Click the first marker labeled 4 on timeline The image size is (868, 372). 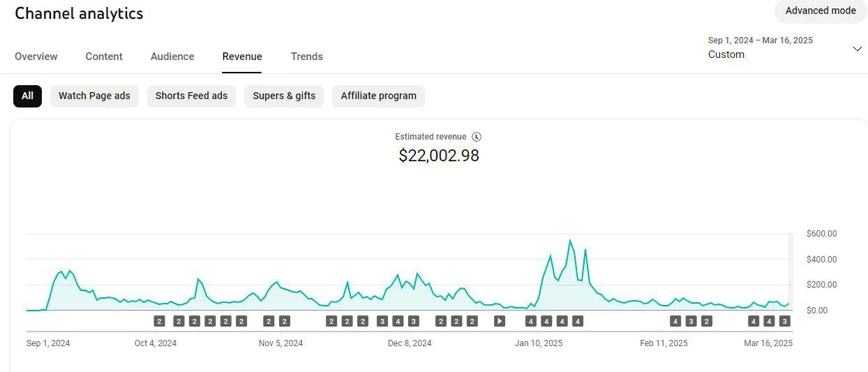[x=398, y=321]
